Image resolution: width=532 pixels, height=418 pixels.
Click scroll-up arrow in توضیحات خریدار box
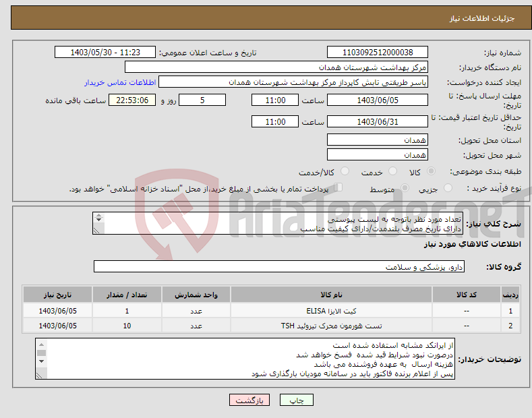click(x=41, y=345)
